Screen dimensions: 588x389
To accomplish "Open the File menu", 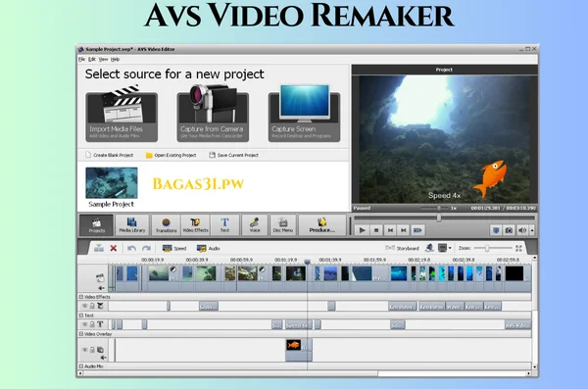I will click(81, 59).
